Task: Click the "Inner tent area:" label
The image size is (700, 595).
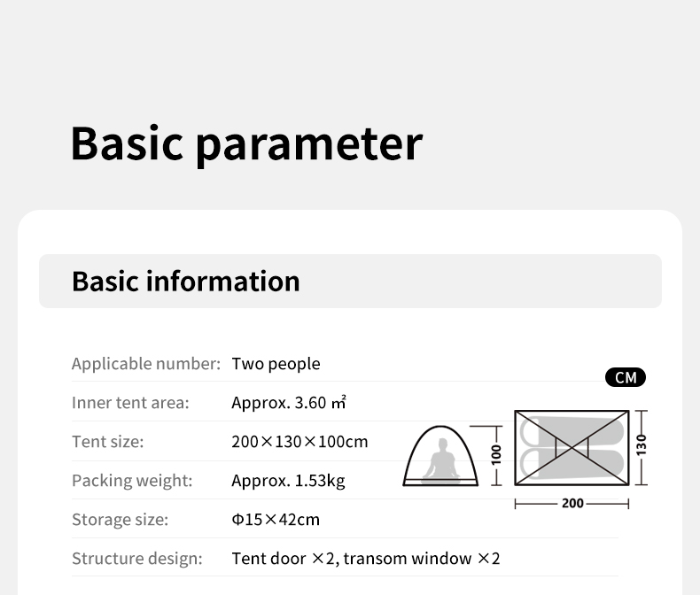Action: [130, 403]
